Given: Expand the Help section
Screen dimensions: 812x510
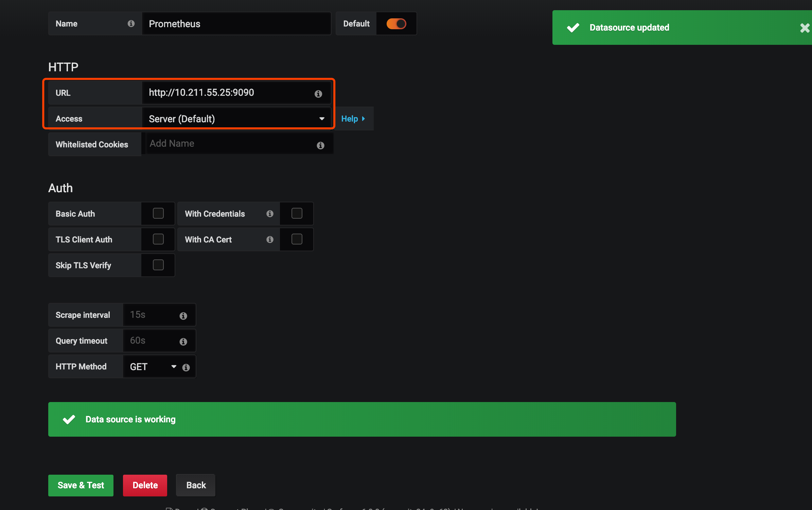Looking at the screenshot, I should click(353, 119).
